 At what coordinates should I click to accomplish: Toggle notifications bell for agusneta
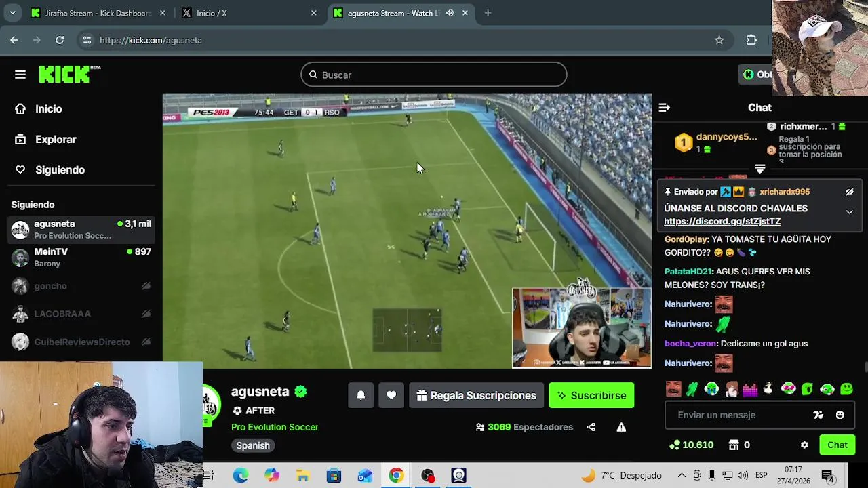click(361, 395)
